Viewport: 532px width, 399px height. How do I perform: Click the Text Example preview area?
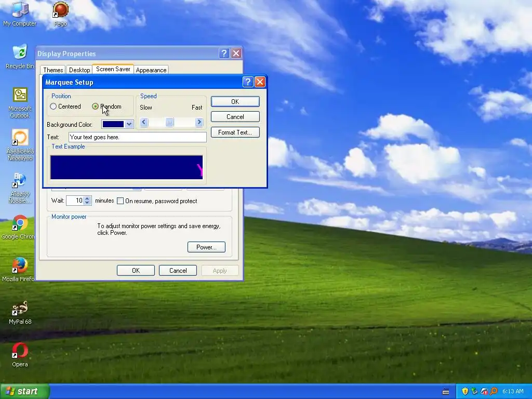coord(127,167)
